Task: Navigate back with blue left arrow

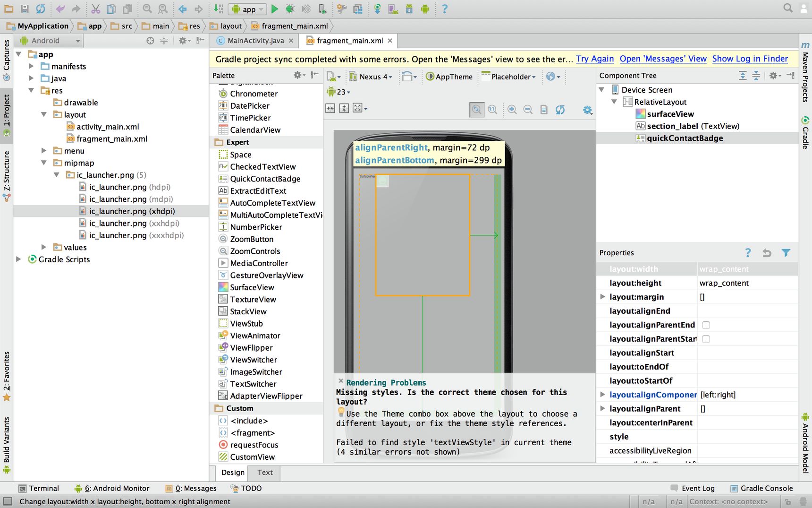Action: click(x=183, y=9)
